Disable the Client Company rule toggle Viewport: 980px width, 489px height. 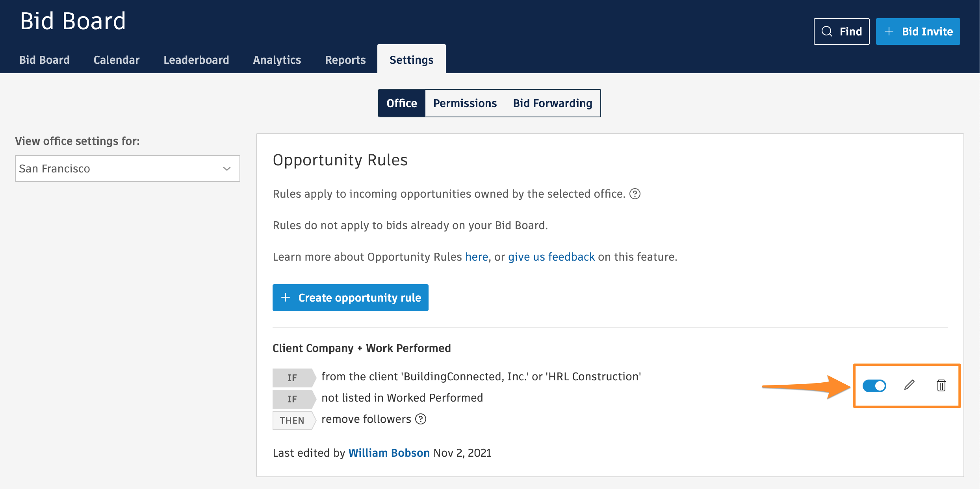coord(874,385)
